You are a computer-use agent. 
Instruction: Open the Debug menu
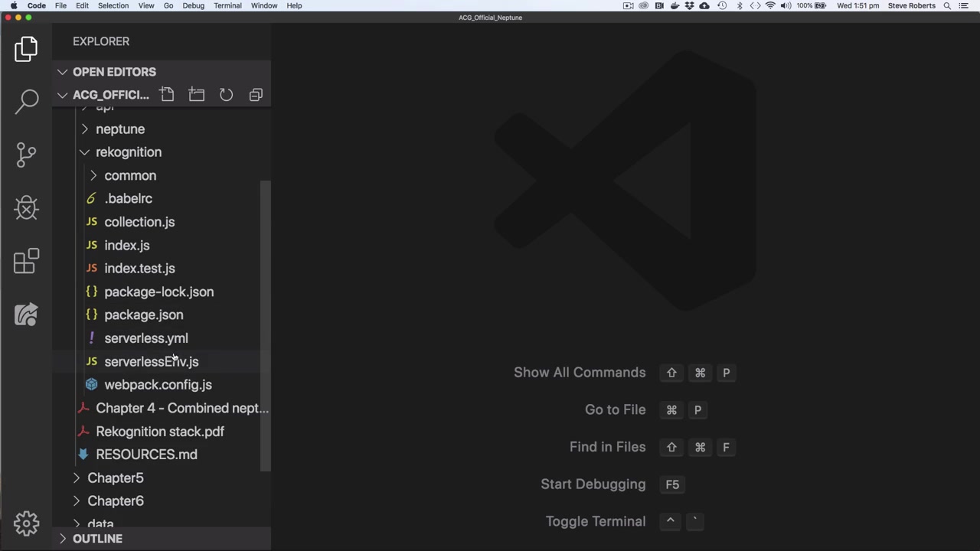(193, 5)
